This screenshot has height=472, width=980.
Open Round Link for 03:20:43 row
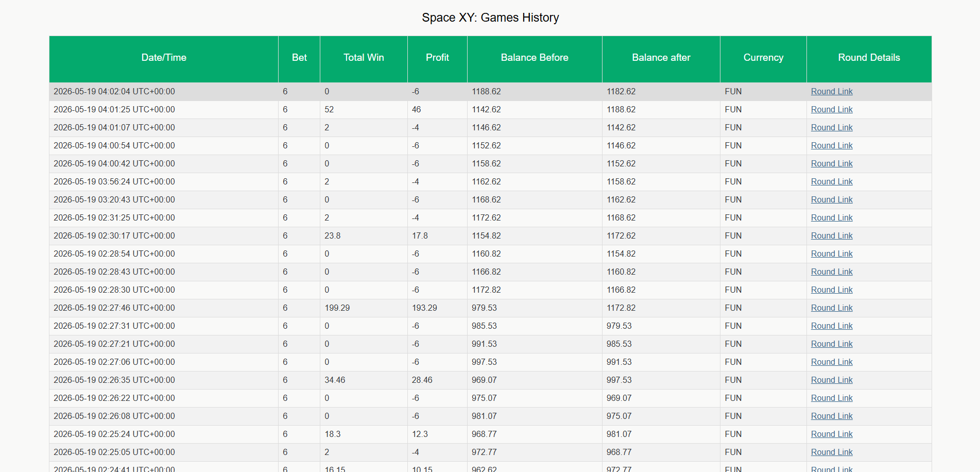click(832, 199)
